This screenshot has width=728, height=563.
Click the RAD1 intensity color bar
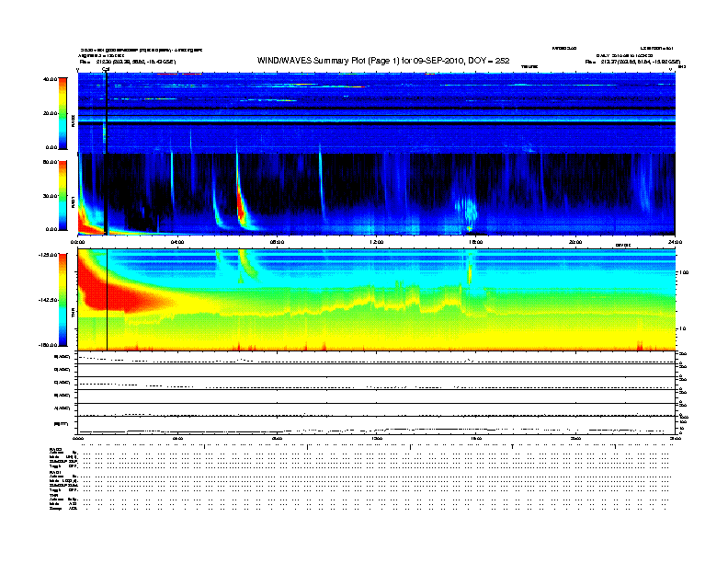[x=63, y=195]
